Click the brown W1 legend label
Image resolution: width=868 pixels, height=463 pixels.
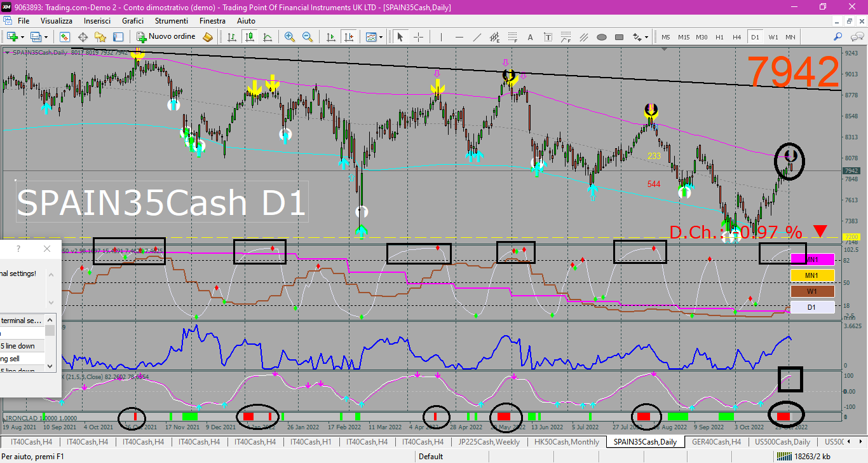click(812, 291)
